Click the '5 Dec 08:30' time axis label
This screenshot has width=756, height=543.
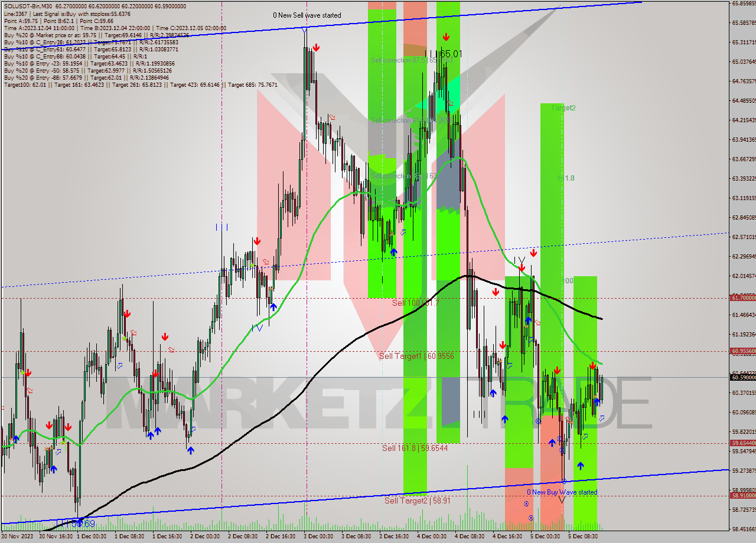[x=584, y=537]
